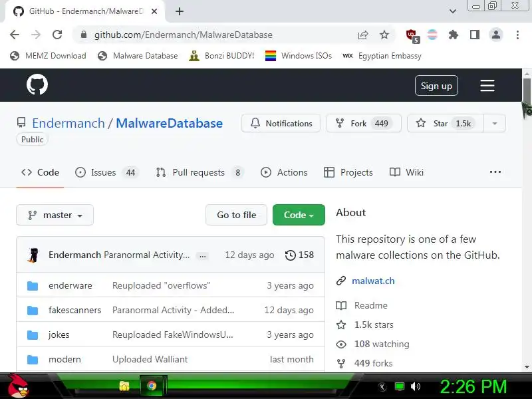Select the Code tab
Image resolution: width=532 pixels, height=399 pixels.
tap(40, 172)
